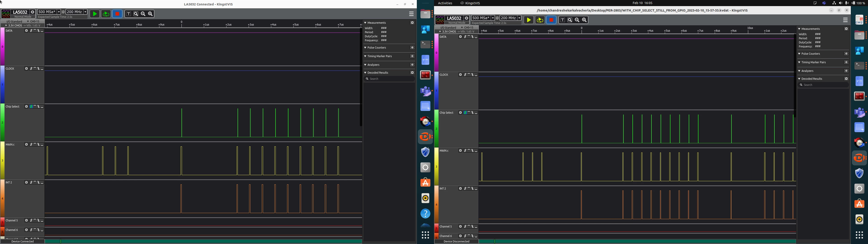868x244 pixels.
Task: Zoom to fit in right window toolbar
Action: pos(570,20)
